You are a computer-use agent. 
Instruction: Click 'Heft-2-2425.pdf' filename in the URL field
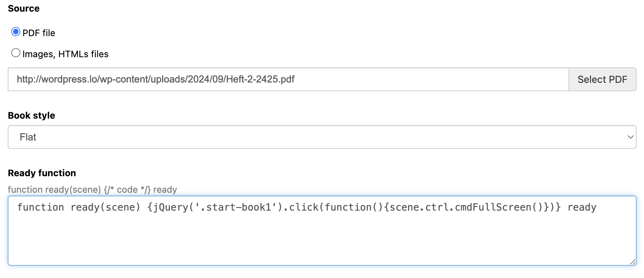point(260,79)
